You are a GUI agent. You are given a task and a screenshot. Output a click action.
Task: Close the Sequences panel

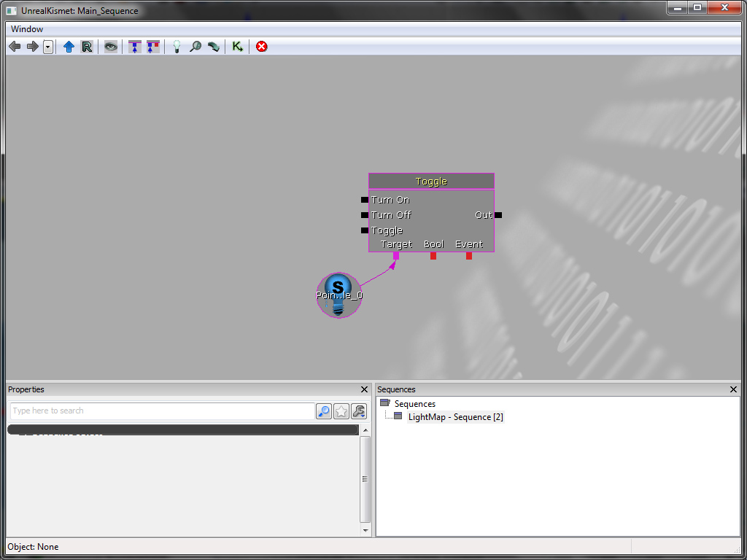tap(734, 390)
